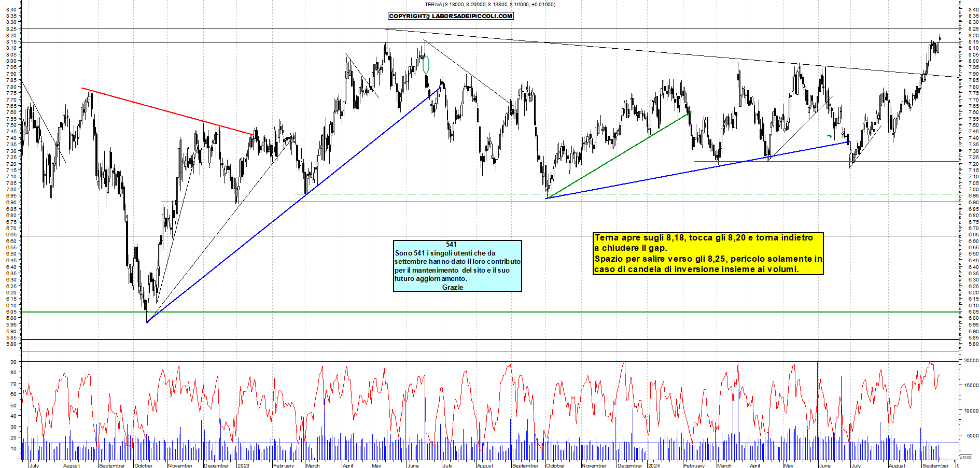The image size is (980, 468).
Task: Click the '5000' volume axis value
Action: coord(973,436)
